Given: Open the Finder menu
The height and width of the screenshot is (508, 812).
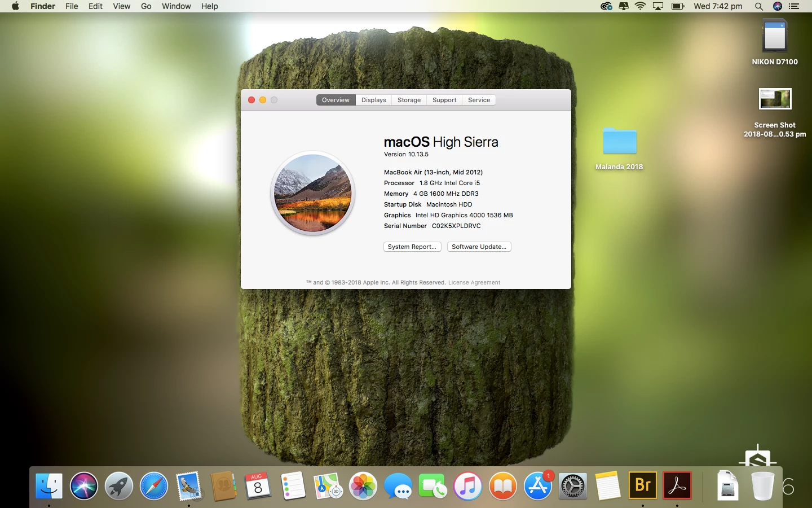Looking at the screenshot, I should [x=43, y=6].
